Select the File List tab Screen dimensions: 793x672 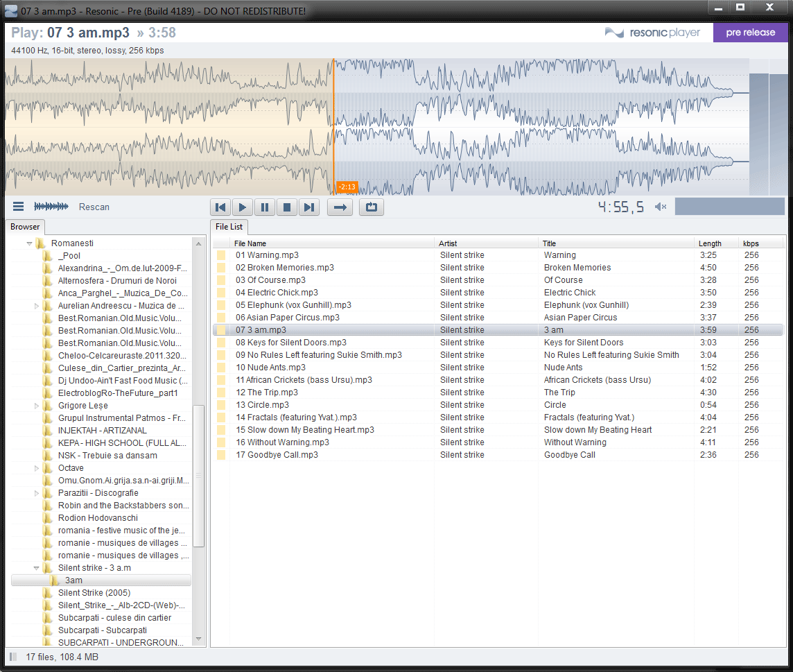(229, 227)
